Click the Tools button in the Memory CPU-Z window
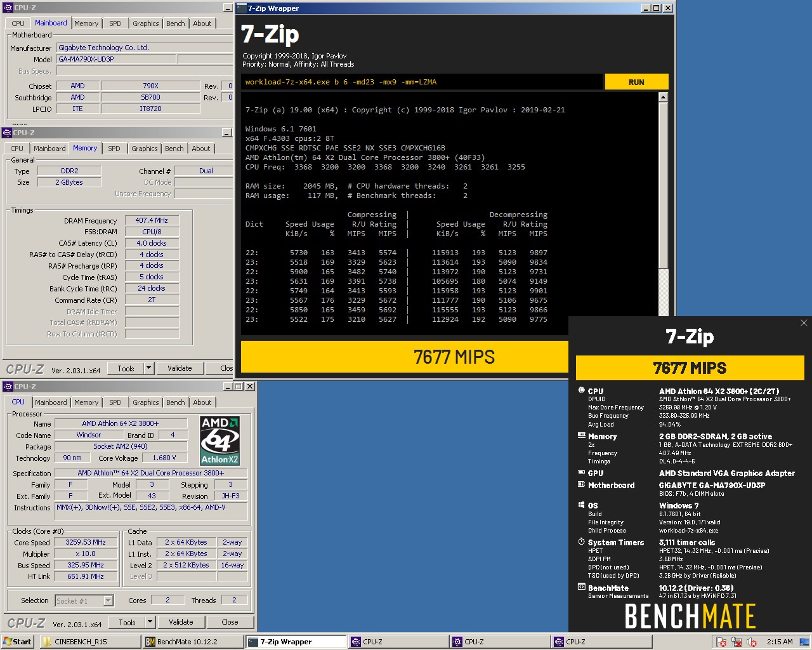Viewport: 812px width, 650px height. 126,368
